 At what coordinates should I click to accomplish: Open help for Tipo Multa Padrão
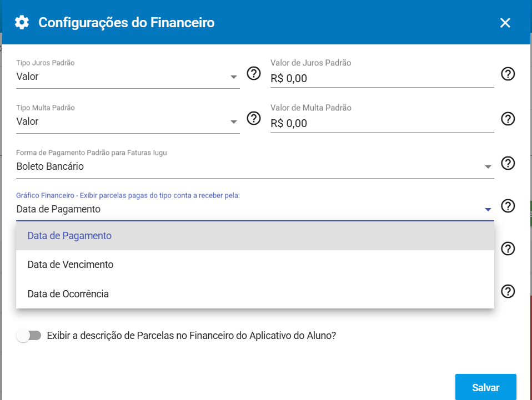[x=254, y=118]
